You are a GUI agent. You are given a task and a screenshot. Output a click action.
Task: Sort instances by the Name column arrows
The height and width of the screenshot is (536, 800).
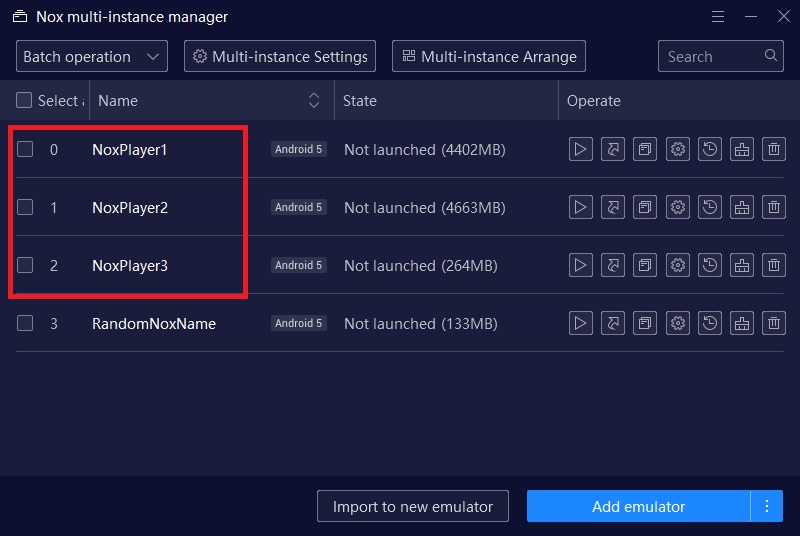314,100
